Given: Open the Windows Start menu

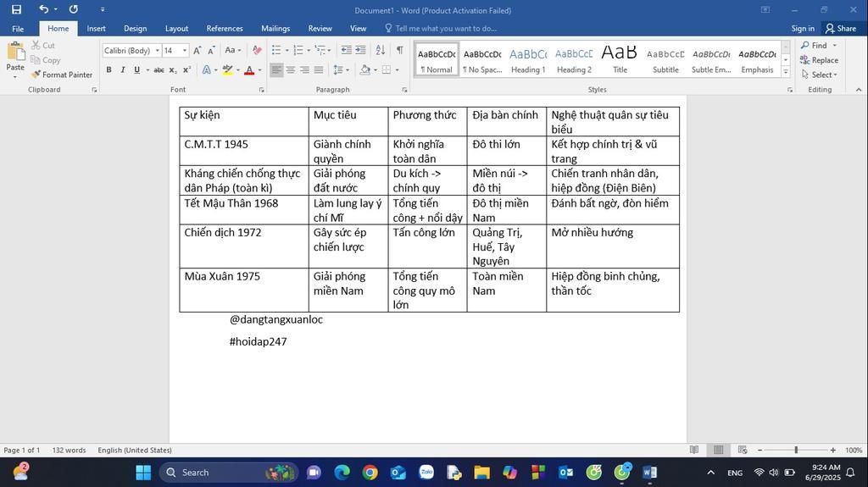Looking at the screenshot, I should click(x=143, y=472).
